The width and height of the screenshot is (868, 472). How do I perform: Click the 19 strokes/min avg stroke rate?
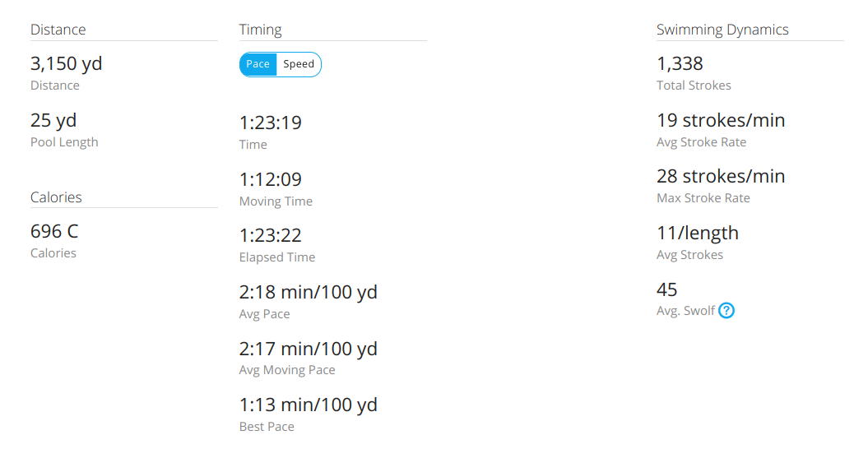pos(721,121)
